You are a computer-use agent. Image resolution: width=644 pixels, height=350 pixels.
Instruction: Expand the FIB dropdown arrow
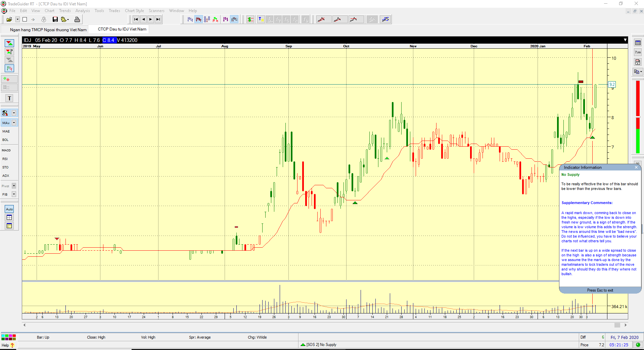(x=14, y=194)
